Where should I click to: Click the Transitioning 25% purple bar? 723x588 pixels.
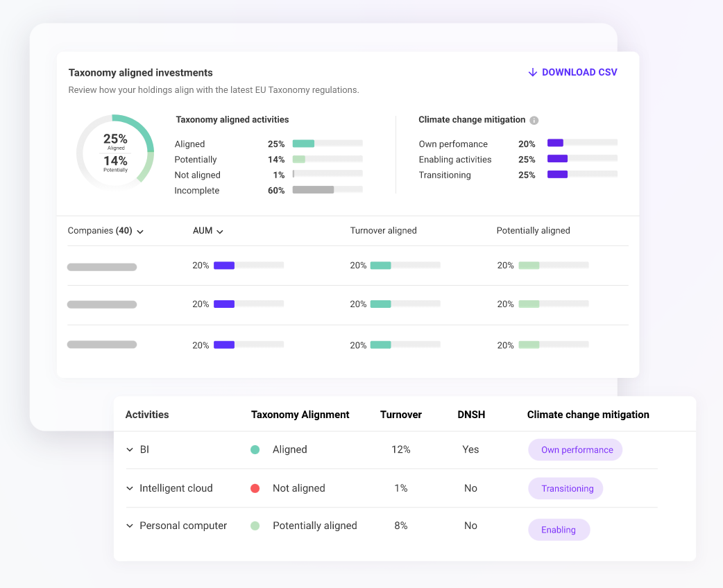tap(582, 174)
